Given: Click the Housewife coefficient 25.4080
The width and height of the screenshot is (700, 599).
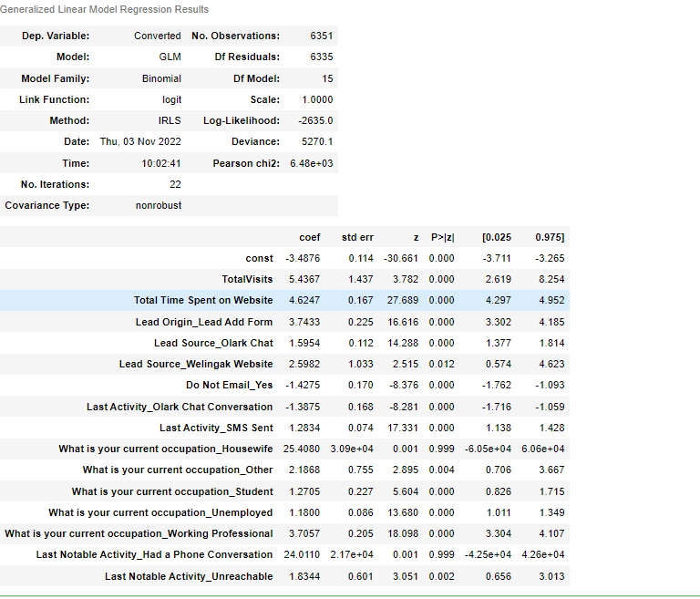Looking at the screenshot, I should pyautogui.click(x=302, y=449).
